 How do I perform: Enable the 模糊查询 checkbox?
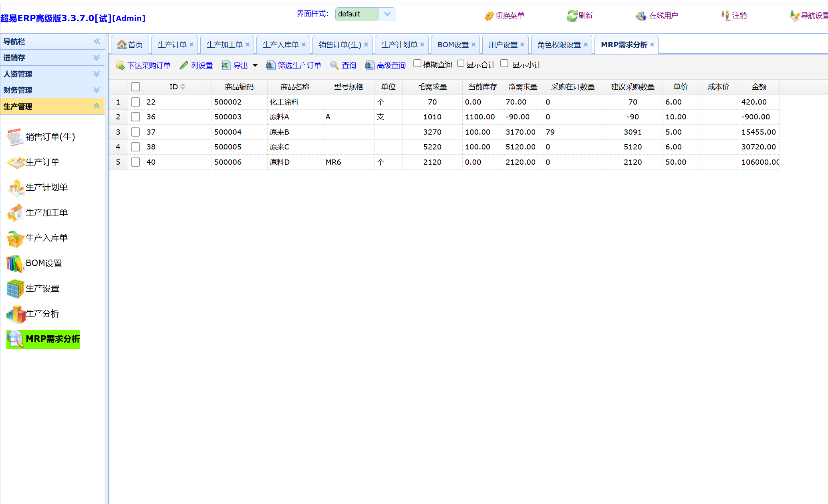417,64
